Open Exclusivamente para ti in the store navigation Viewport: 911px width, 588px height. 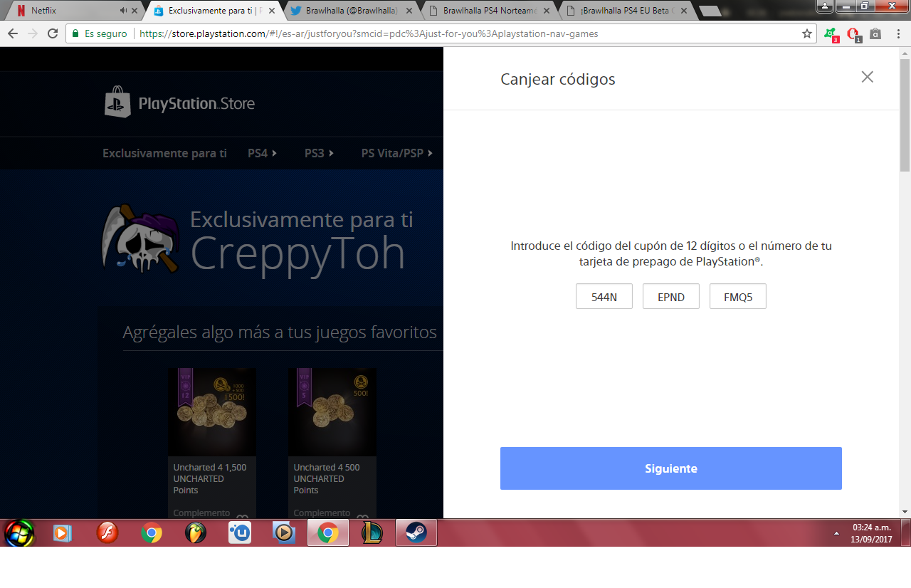pos(164,153)
